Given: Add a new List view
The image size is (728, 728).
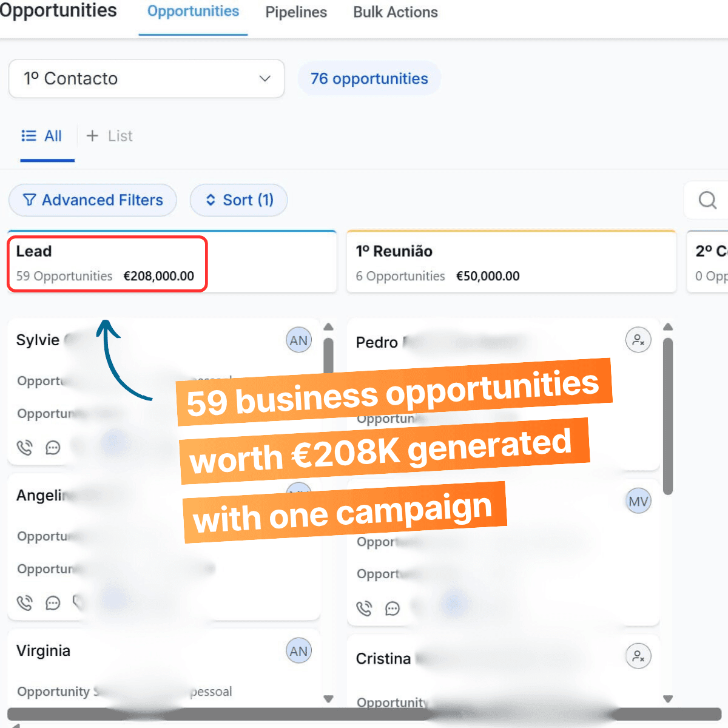Looking at the screenshot, I should tap(110, 136).
